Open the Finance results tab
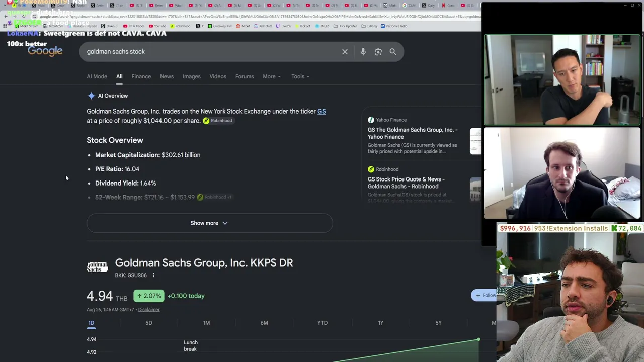The image size is (644, 362). coord(141,76)
